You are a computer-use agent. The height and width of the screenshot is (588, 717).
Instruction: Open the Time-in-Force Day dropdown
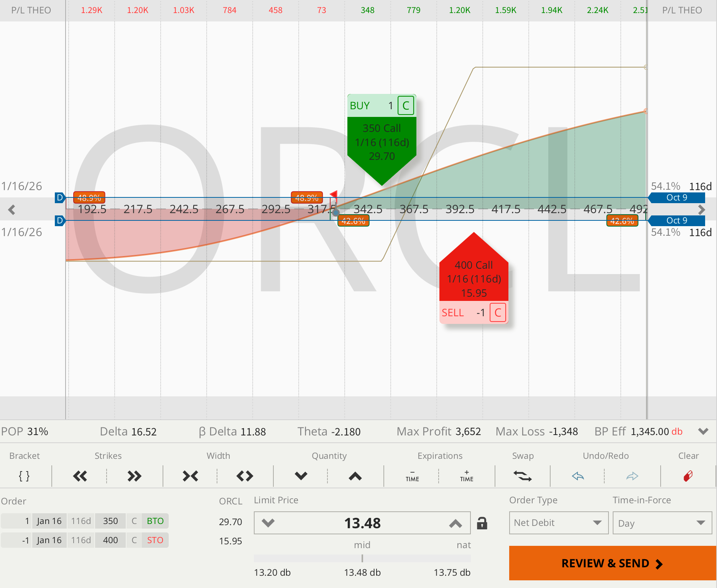(x=662, y=523)
